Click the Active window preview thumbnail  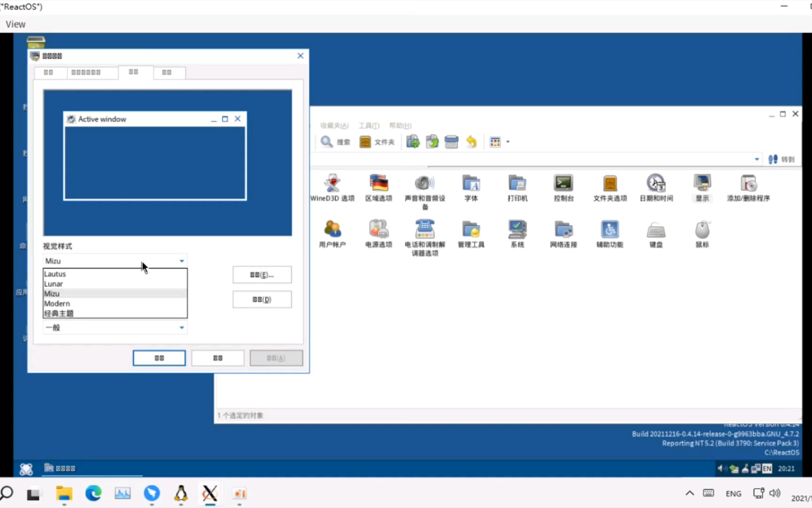pos(155,156)
